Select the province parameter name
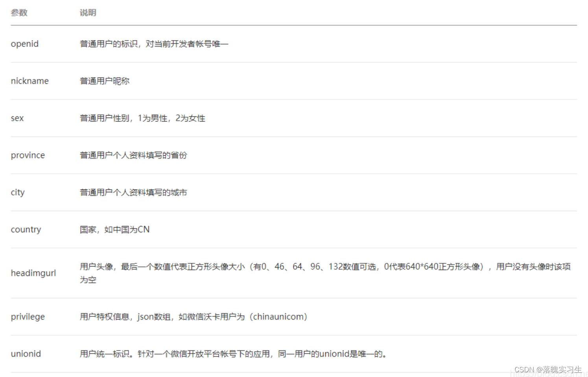This screenshot has width=588, height=377. 28,155
